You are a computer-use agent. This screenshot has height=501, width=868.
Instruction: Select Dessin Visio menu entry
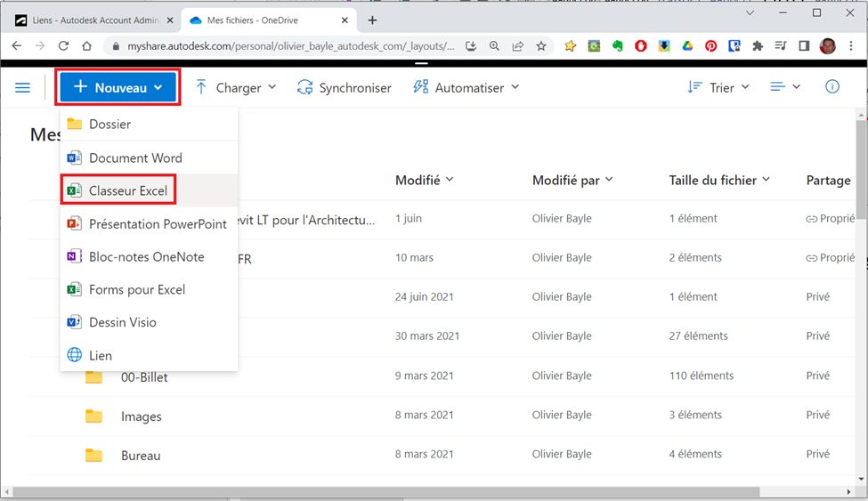pyautogui.click(x=149, y=322)
